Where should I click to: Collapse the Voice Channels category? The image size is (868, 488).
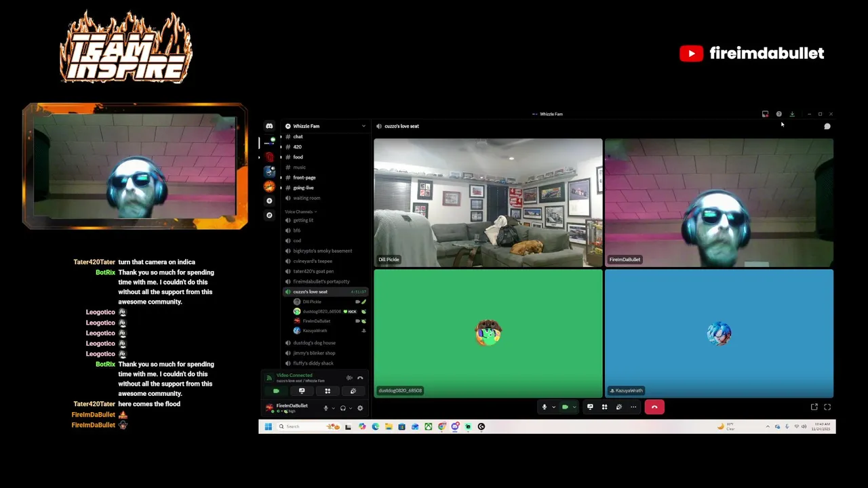click(300, 211)
